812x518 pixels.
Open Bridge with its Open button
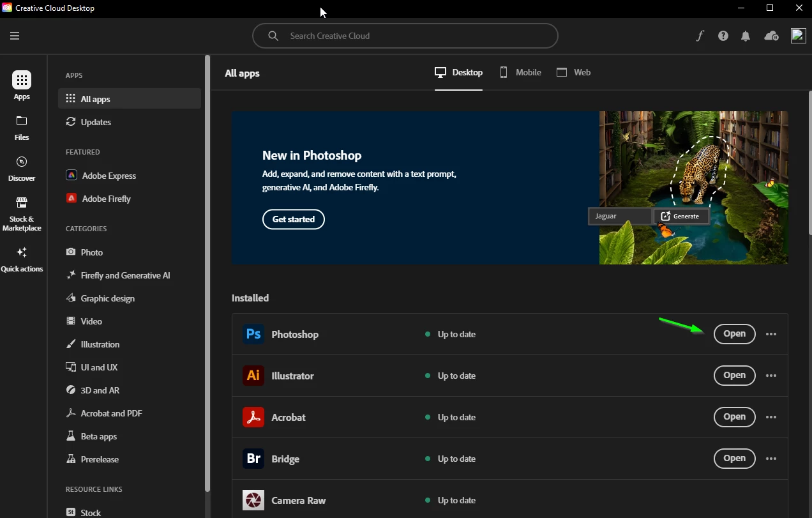(x=734, y=459)
